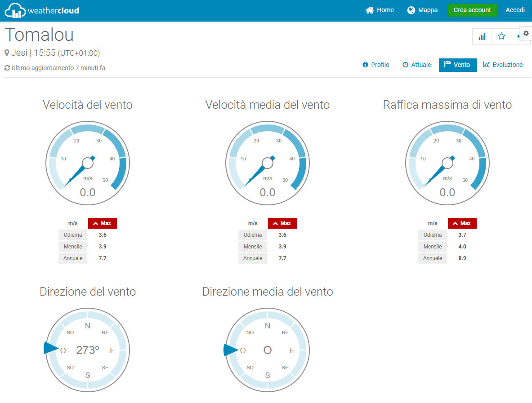
Task: Open the statistics bar chart icon
Action: pyautogui.click(x=482, y=36)
